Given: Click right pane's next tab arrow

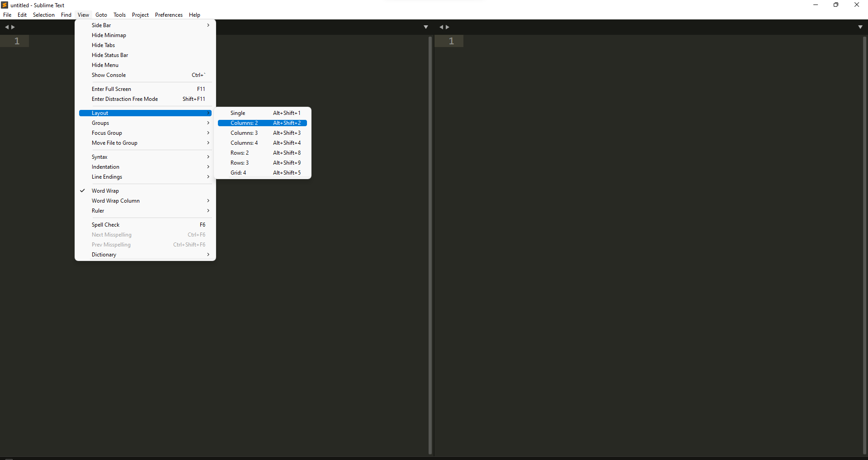Looking at the screenshot, I should (x=448, y=27).
